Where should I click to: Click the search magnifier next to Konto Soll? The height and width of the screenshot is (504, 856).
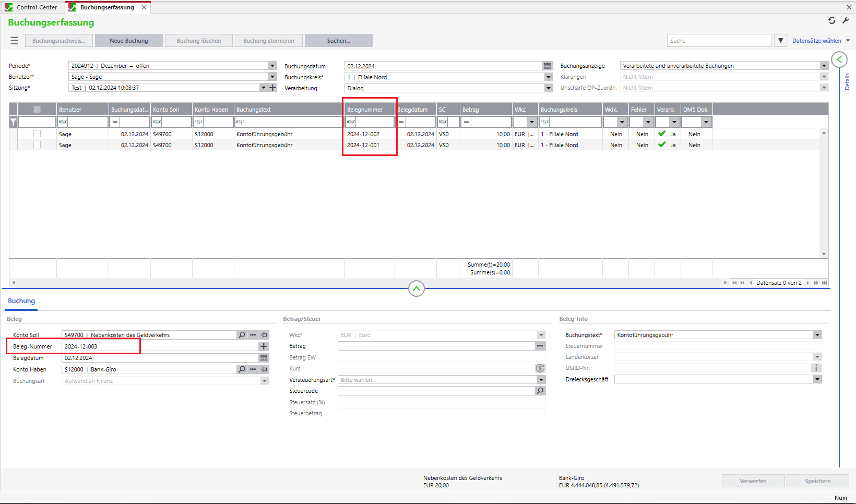point(242,335)
